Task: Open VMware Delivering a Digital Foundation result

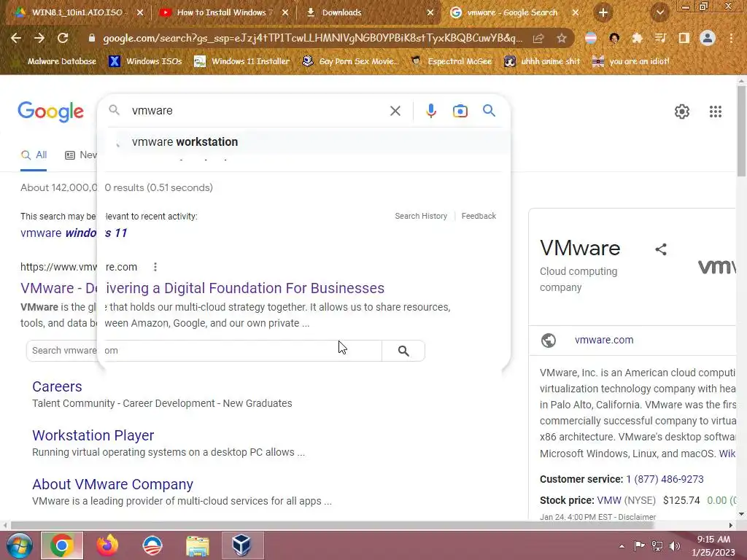Action: (x=203, y=288)
